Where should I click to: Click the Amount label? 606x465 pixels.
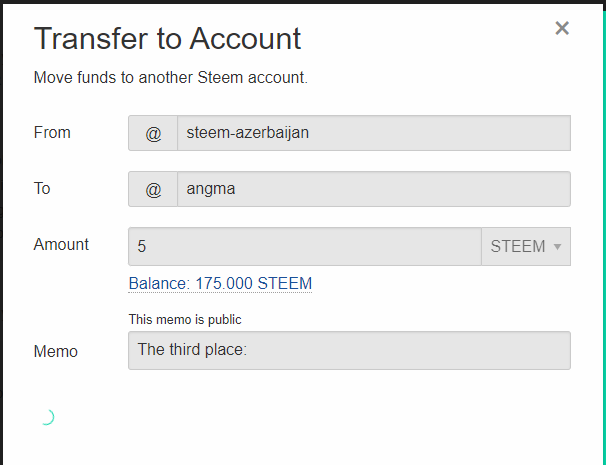tap(61, 244)
